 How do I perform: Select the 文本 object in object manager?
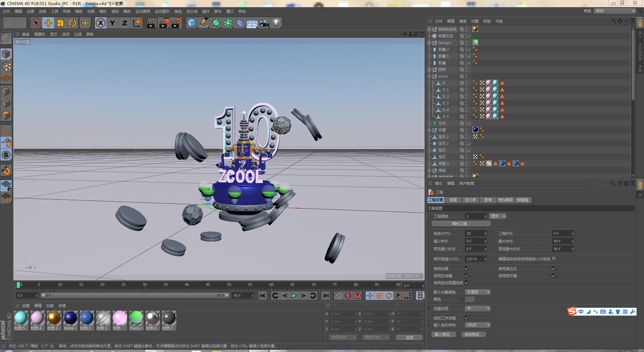click(x=442, y=123)
